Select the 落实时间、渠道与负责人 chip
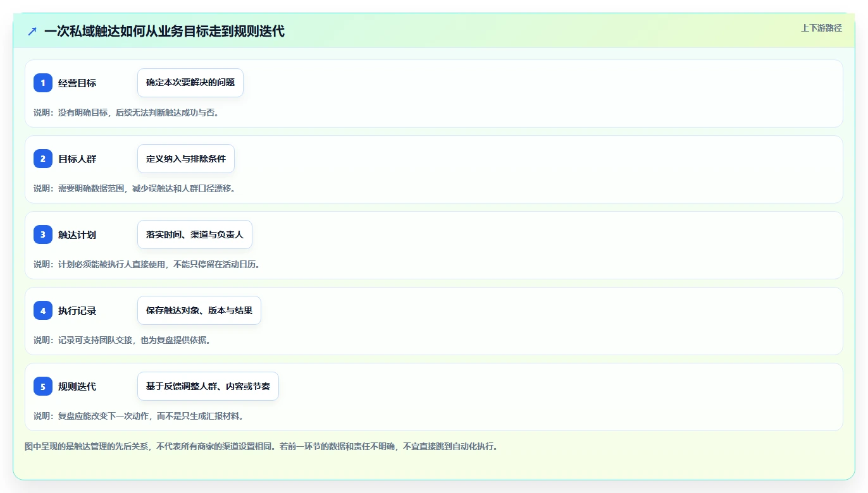This screenshot has height=493, width=868. coord(195,234)
